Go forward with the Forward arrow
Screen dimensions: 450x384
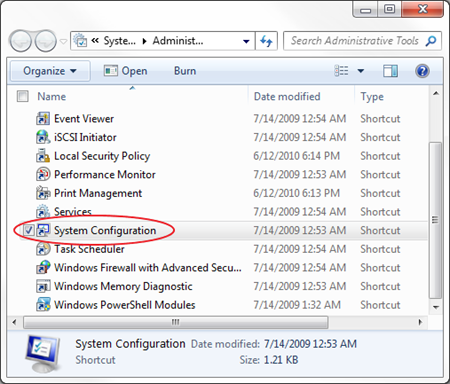(46, 41)
